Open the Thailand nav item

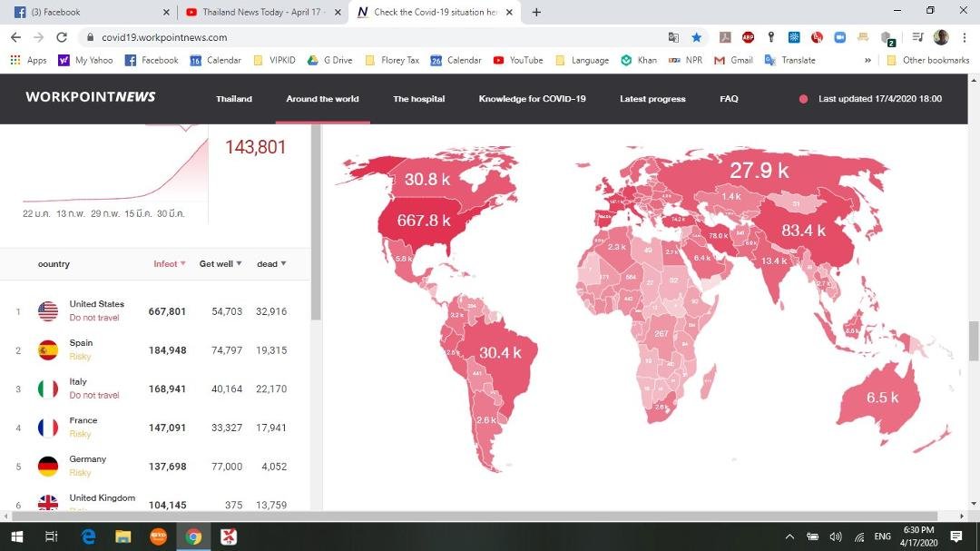[x=234, y=99]
